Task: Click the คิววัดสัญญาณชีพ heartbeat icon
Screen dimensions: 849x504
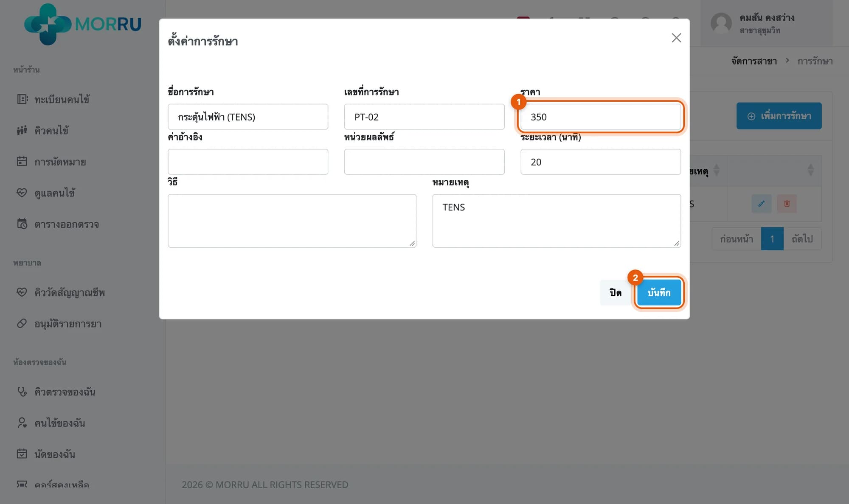Action: [22, 292]
